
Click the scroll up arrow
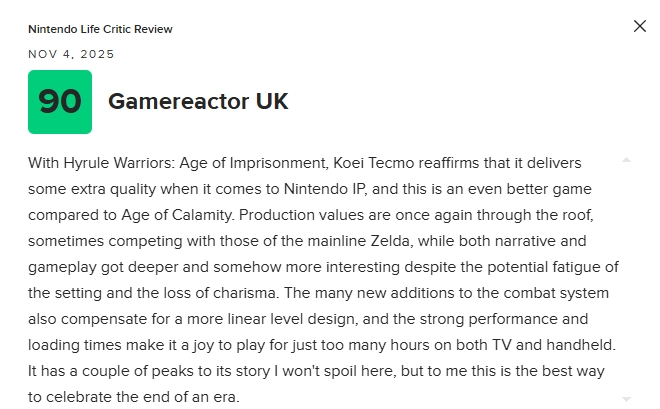click(x=626, y=160)
